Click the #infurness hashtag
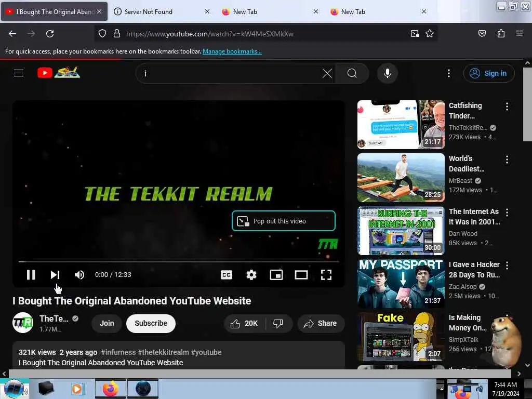 click(x=118, y=353)
